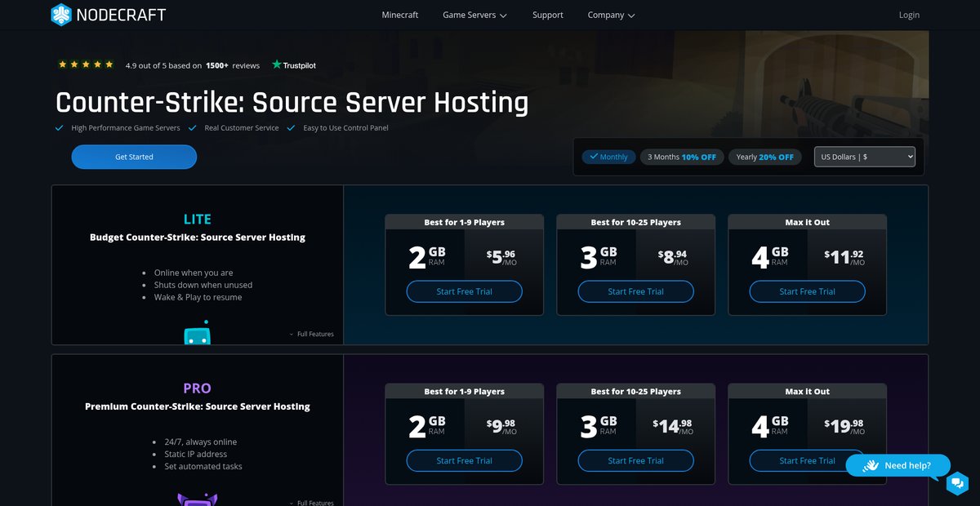Screen dimensions: 980x506
Task: Click the chat bubble icon in corner
Action: click(957, 483)
